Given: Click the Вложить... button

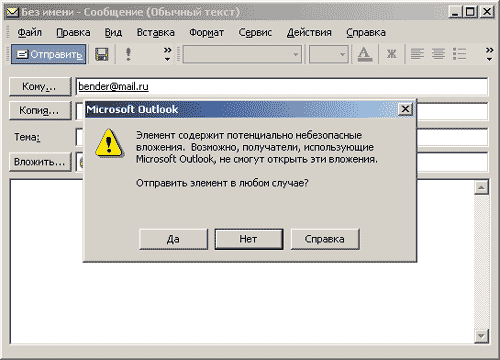Looking at the screenshot, I should pos(40,162).
